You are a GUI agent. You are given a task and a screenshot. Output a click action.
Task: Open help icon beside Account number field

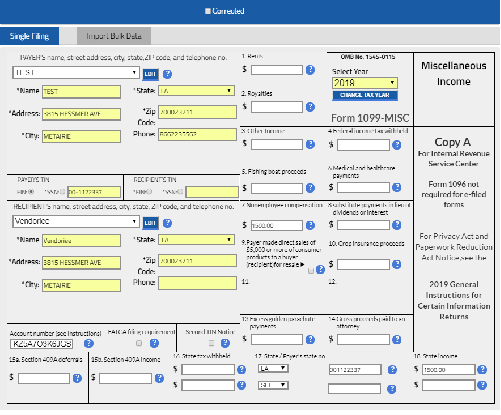[89, 343]
